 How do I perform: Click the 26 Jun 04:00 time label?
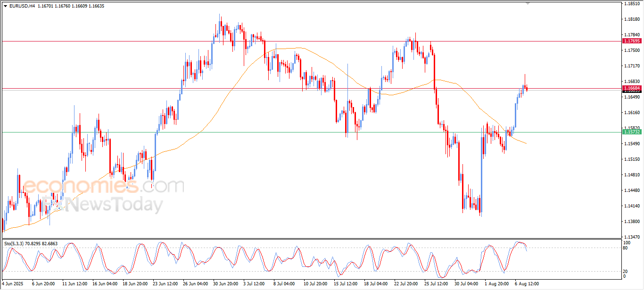pyautogui.click(x=195, y=284)
